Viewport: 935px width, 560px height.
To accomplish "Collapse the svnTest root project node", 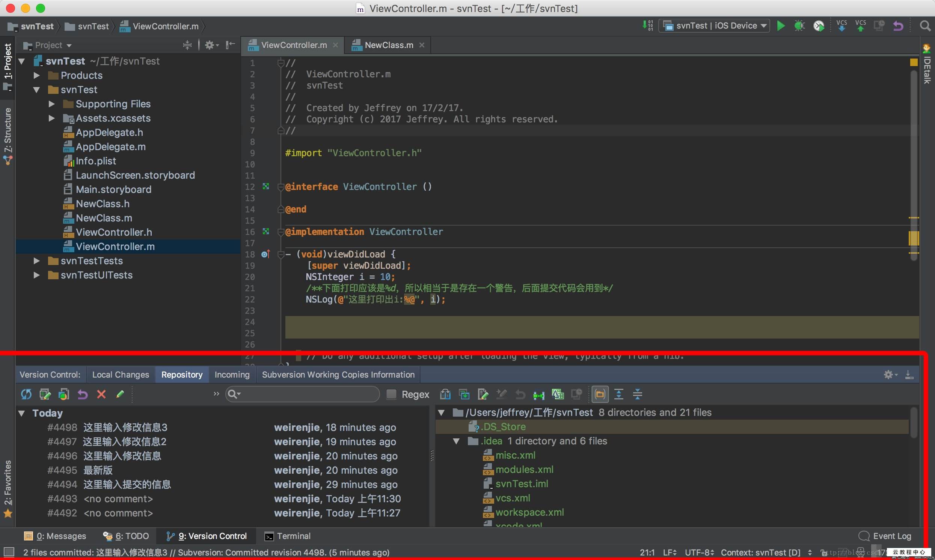I will click(x=21, y=61).
